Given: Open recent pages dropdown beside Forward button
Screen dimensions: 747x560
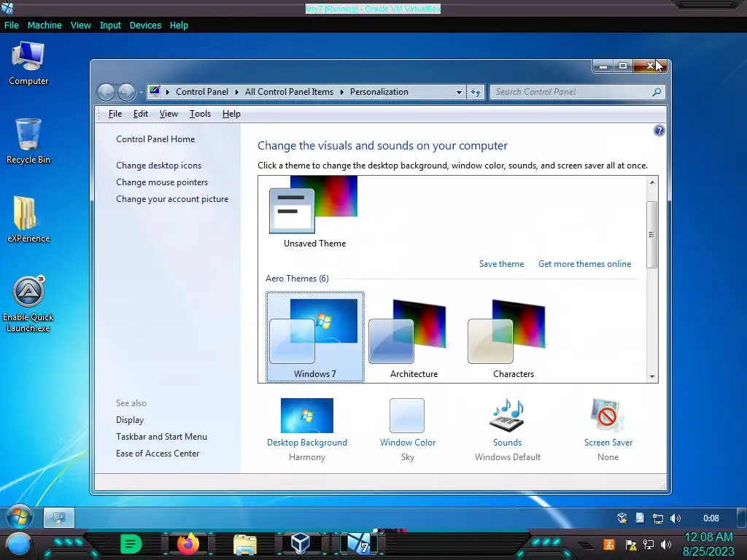Looking at the screenshot, I should [141, 93].
